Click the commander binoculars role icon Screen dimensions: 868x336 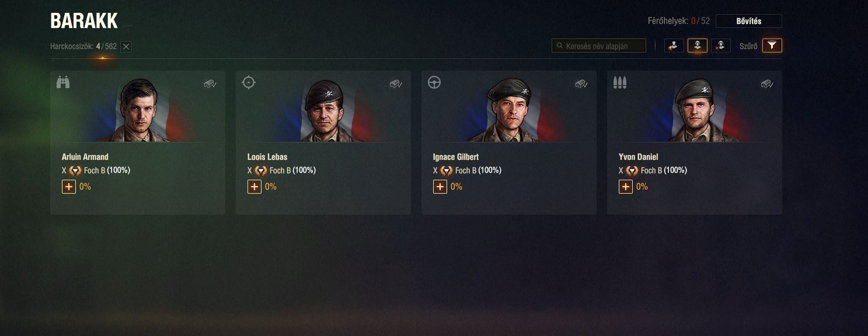click(x=63, y=82)
